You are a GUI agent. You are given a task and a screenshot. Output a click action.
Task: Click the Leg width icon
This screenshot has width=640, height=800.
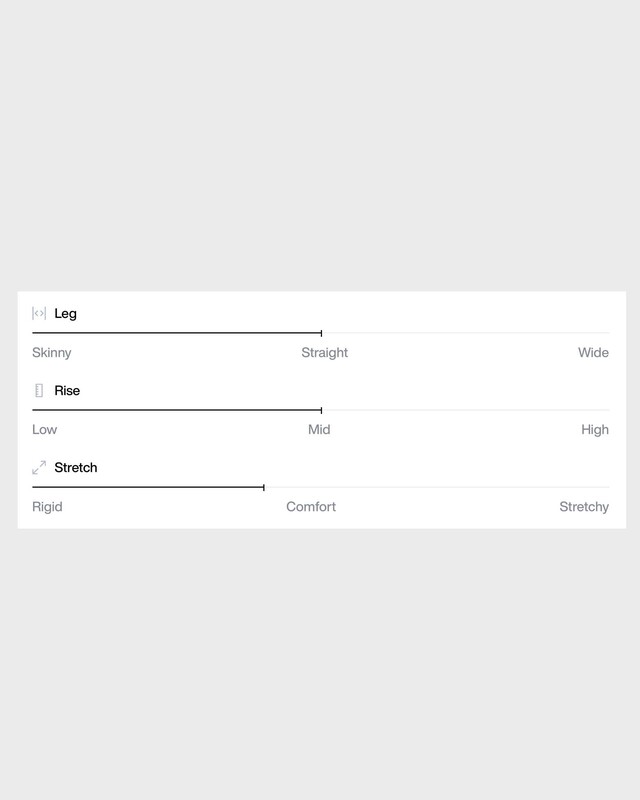coord(39,314)
